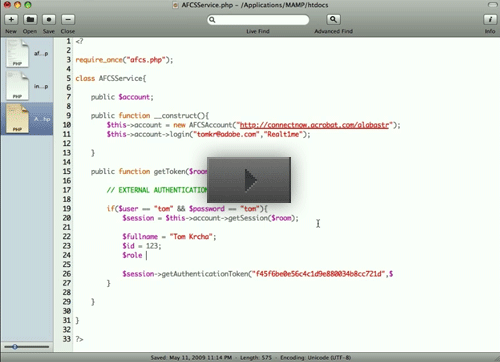Screen dimensions: 500x362
Task: Click the Live Find search field
Action: point(258,20)
